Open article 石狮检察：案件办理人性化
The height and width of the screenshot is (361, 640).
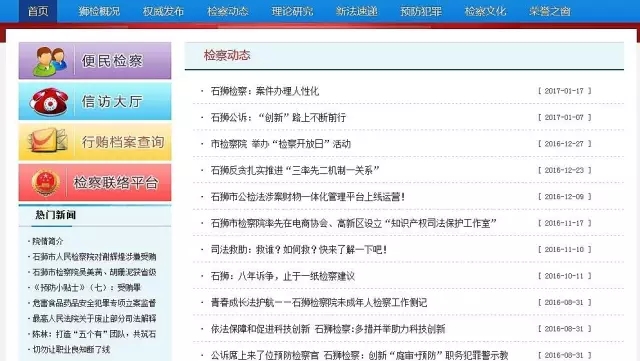pyautogui.click(x=264, y=91)
